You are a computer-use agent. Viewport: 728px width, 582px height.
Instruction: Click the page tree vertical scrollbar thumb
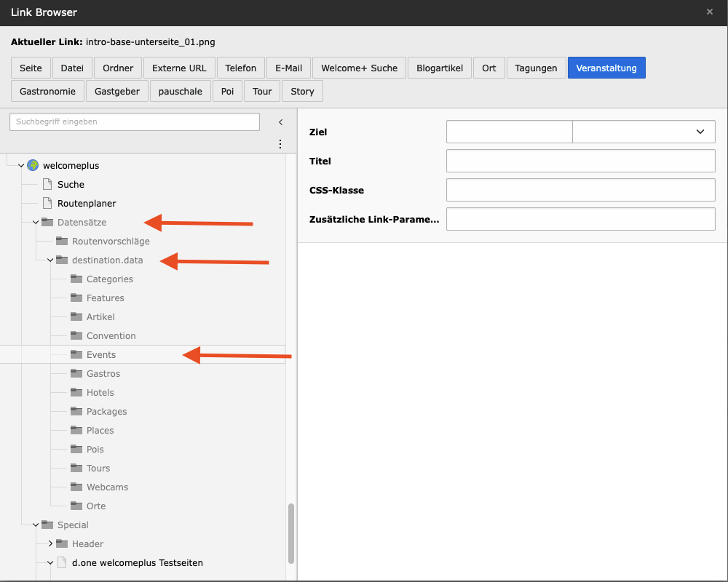(x=291, y=533)
